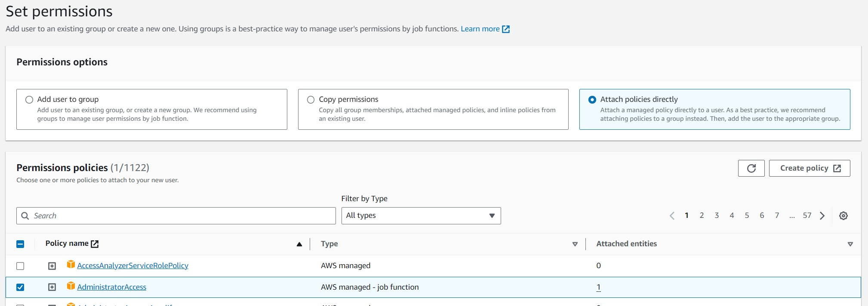Click the AccessAnalyzerServiceRolePolicy cube icon

click(71, 265)
